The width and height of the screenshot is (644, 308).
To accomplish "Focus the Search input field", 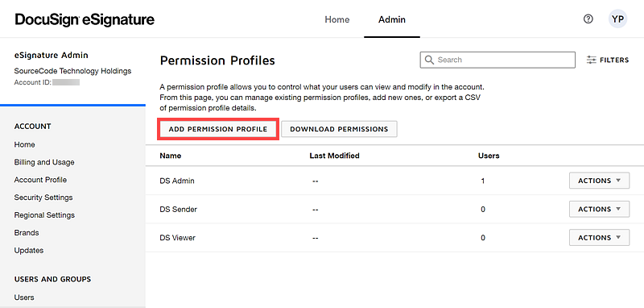I will (x=497, y=60).
